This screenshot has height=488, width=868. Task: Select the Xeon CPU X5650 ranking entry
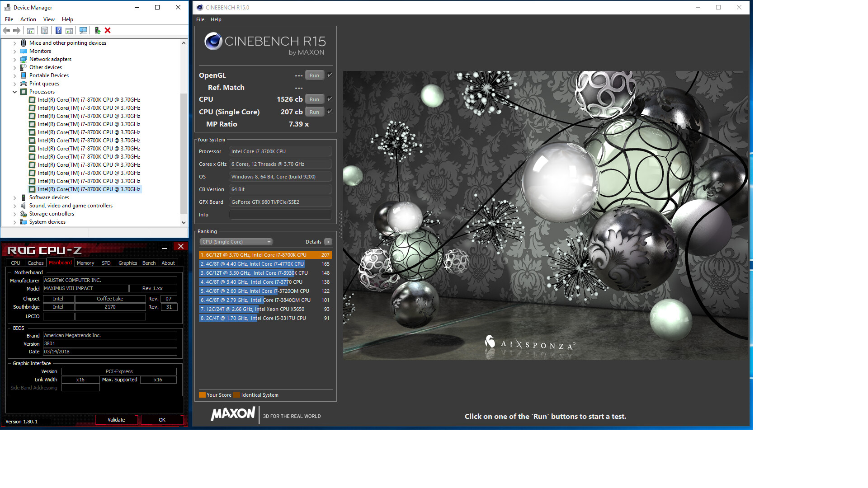click(x=265, y=309)
